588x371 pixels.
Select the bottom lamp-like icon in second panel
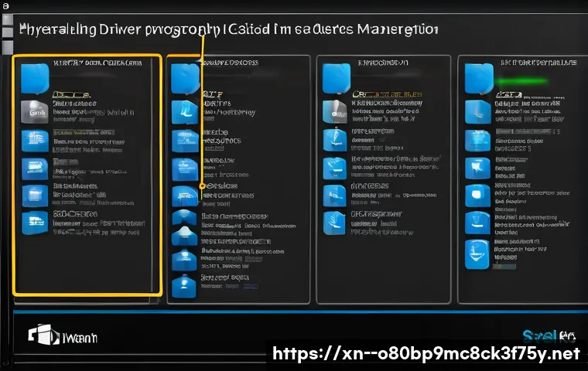click(184, 286)
